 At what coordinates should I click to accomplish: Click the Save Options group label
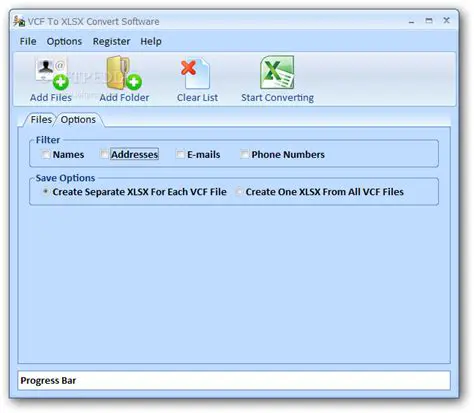pyautogui.click(x=65, y=178)
